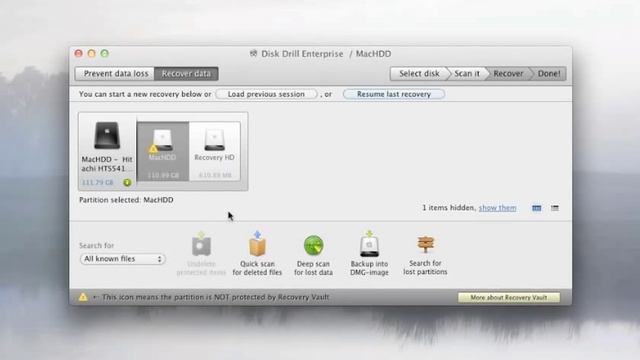Screen dimensions: 640x360
Task: Go to Recover step
Action: coord(508,73)
